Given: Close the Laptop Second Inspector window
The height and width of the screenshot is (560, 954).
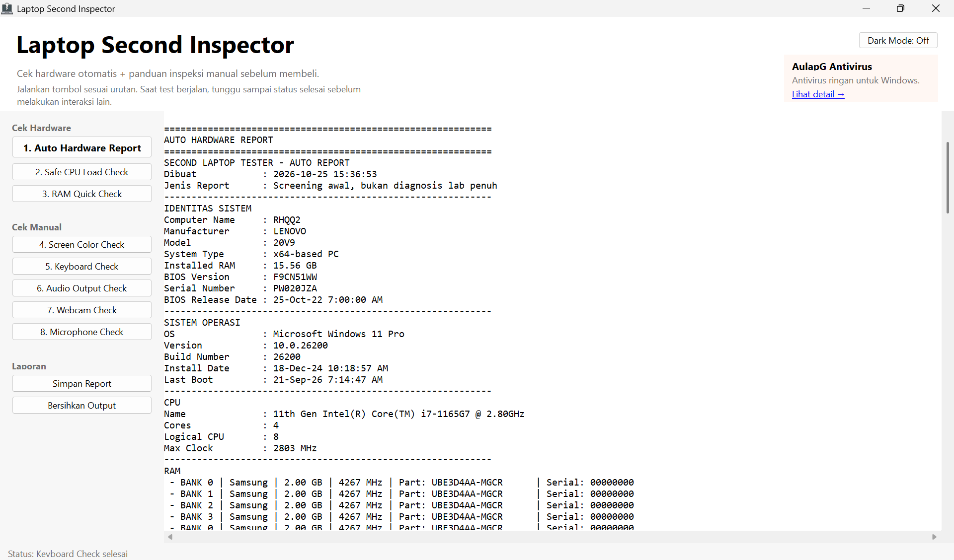Looking at the screenshot, I should point(936,8).
